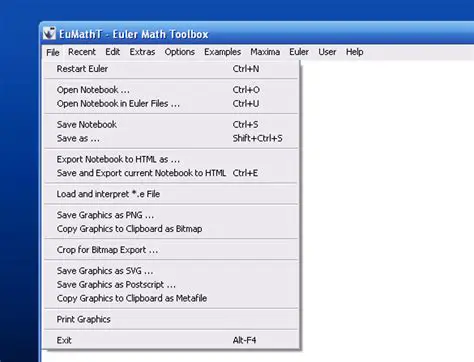
Task: Select Crop for Bitmap Export …
Action: tap(171, 250)
